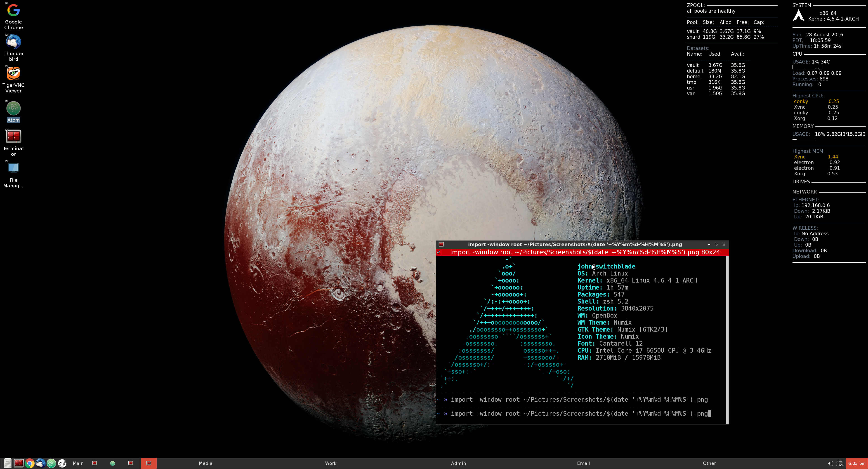Click the file cabinet launcher in the panel
This screenshot has width=868, height=469.
tap(8, 463)
